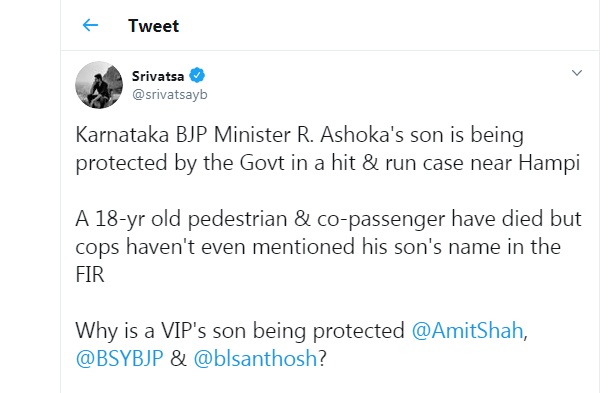
Task: Click the line 'Why is a VIP's son being protected'
Action: [240, 330]
